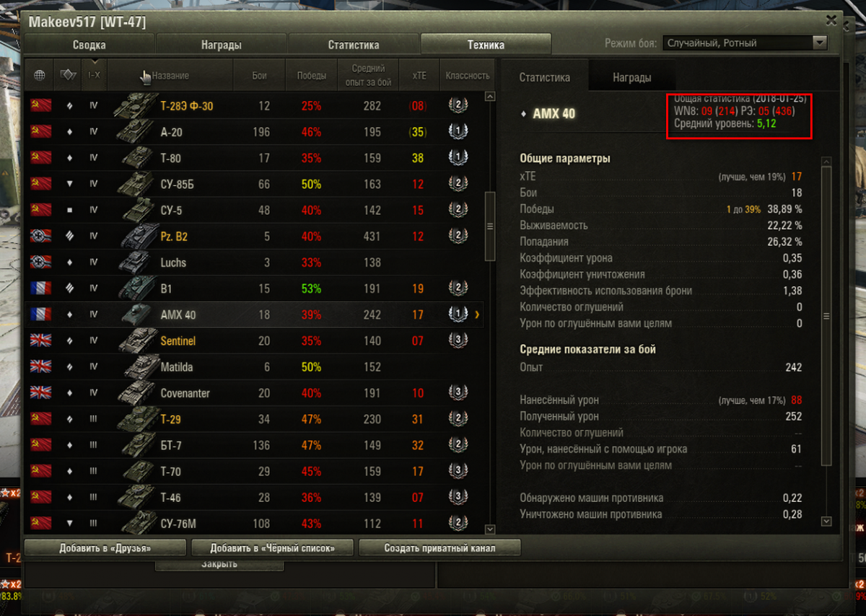866x616 pixels.
Task: Click Добавить в «Чёрный список» button
Action: click(272, 547)
